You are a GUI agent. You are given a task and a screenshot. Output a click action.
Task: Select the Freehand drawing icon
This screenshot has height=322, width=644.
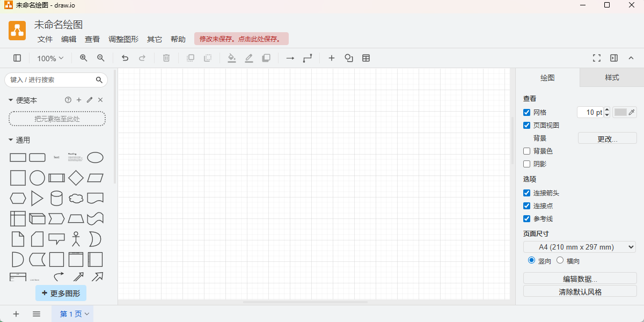pyautogui.click(x=349, y=58)
